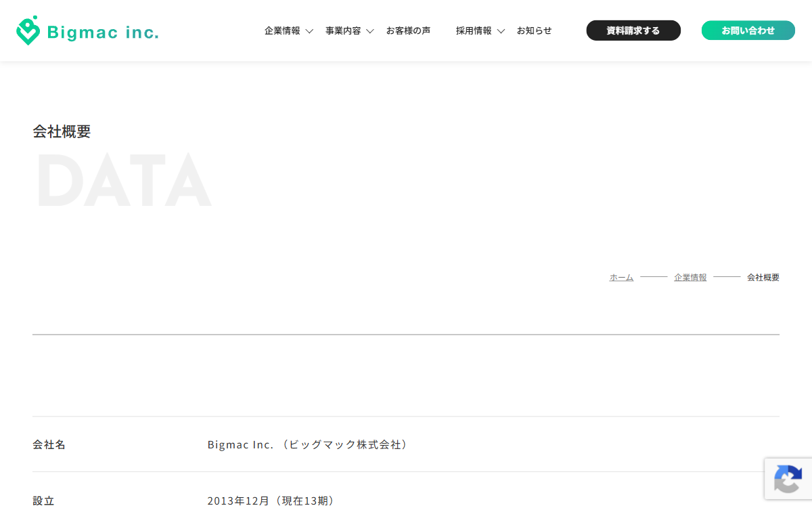This screenshot has width=812, height=508.
Task: Click the お問い合わせ button
Action: [748, 30]
